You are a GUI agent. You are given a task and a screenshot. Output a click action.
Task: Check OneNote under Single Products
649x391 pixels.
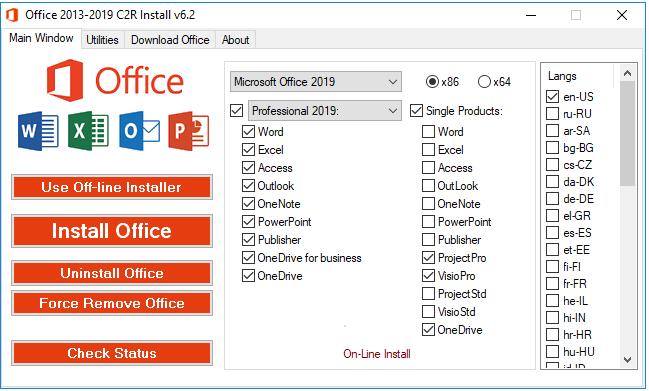(x=428, y=204)
